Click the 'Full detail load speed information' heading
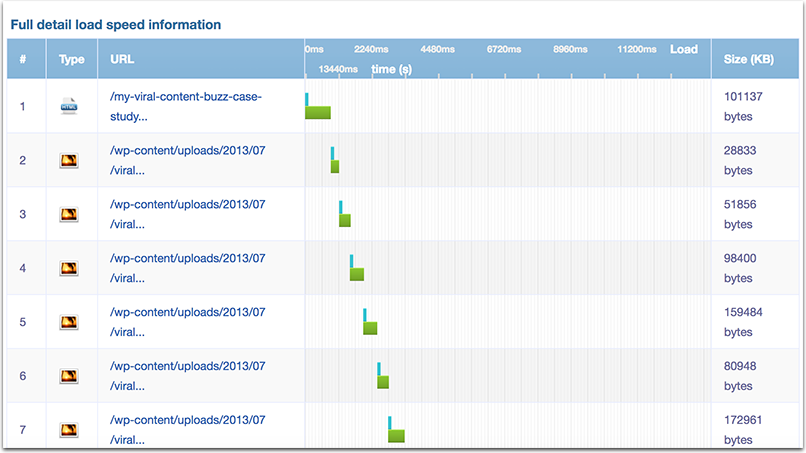This screenshot has width=806, height=453. [116, 25]
